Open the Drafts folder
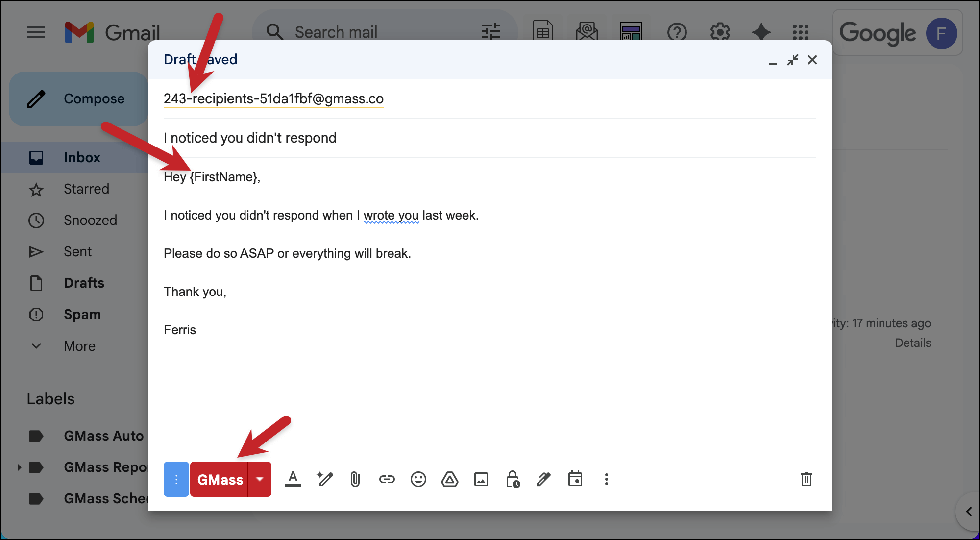Image resolution: width=980 pixels, height=540 pixels. 83,283
